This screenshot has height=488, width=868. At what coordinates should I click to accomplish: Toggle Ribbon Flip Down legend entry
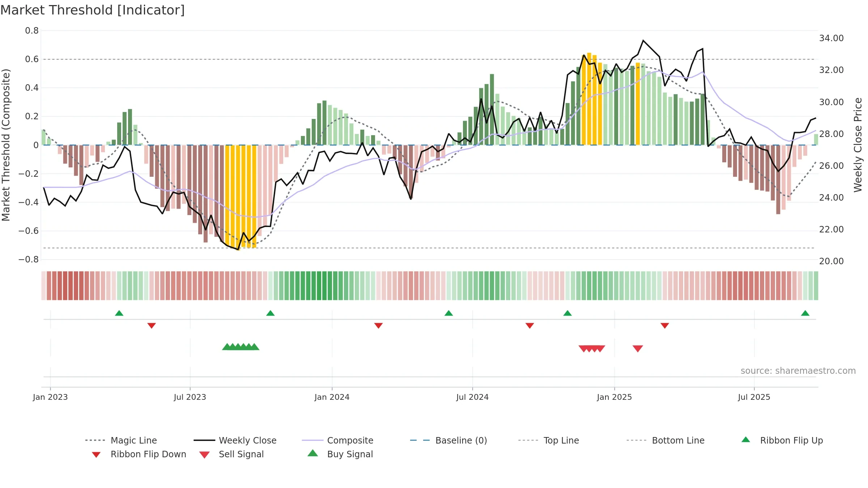coord(139,454)
